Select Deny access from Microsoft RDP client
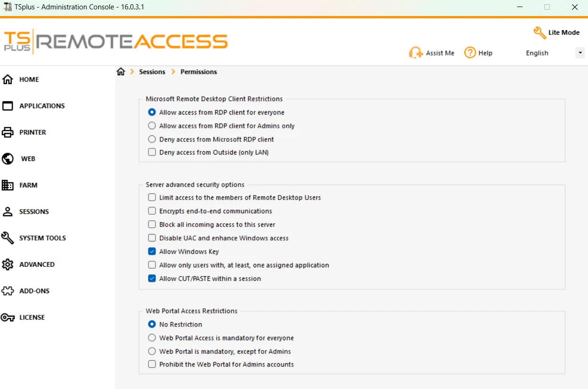Image resolution: width=588 pixels, height=389 pixels. pos(152,139)
